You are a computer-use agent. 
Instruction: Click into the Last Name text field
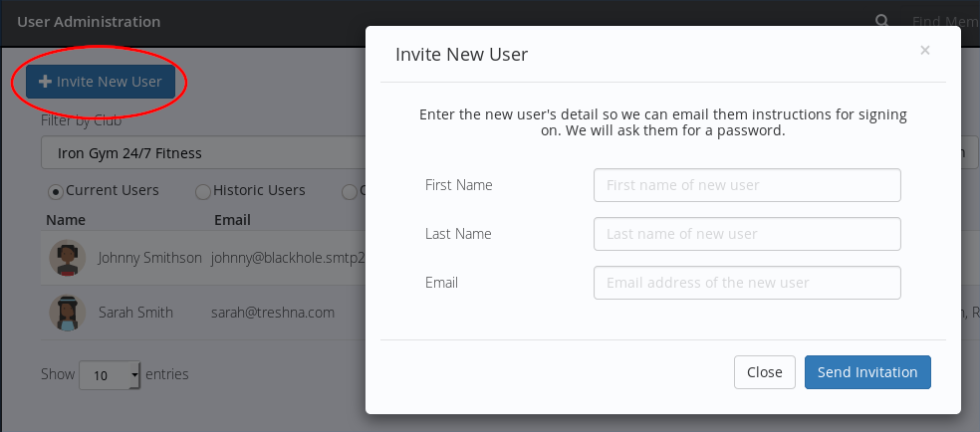point(747,234)
